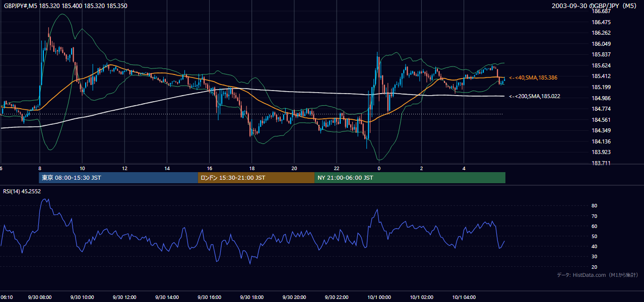Click price axis value 186.475
The height and width of the screenshot is (302, 644).
point(602,22)
